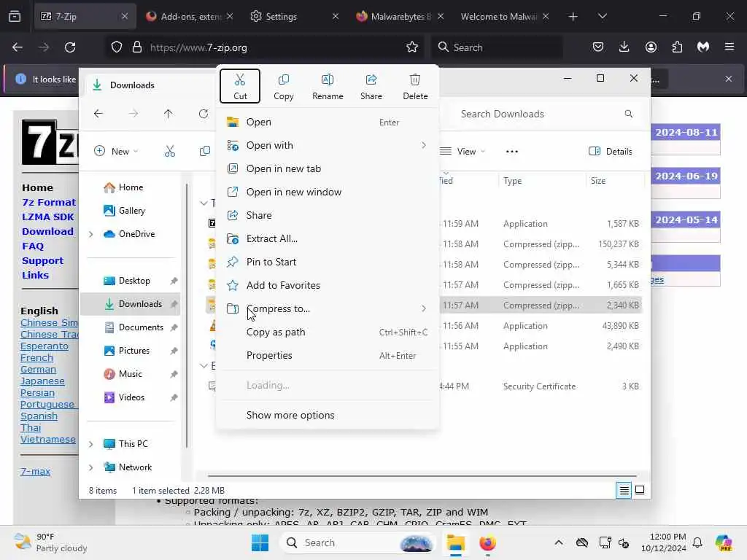Choose Extract All... menu entry
747x560 pixels.
coord(328,238)
